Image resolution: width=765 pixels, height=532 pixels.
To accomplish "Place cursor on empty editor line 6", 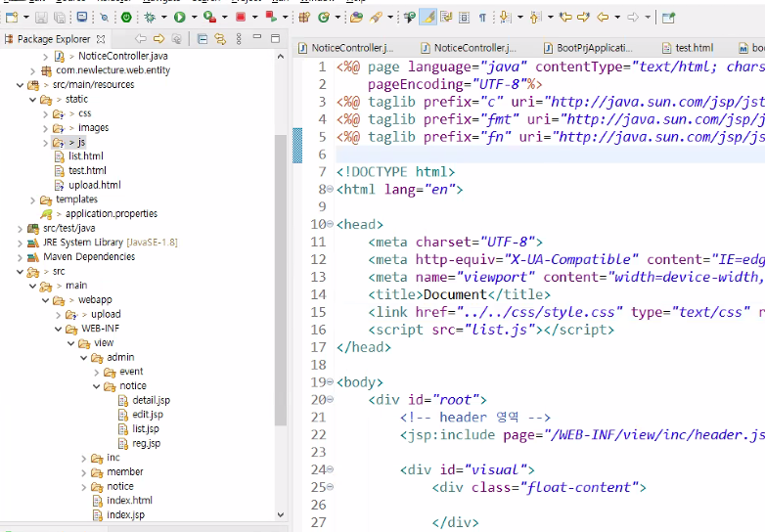I will pos(551,155).
